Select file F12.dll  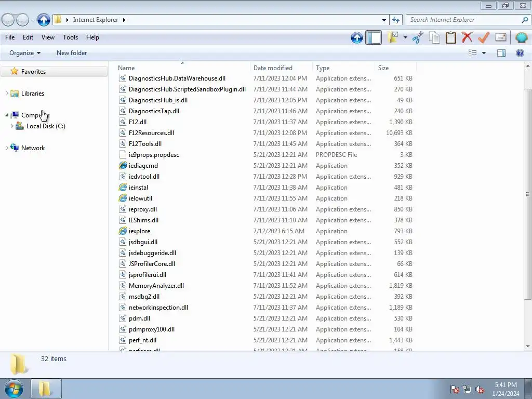pos(137,122)
